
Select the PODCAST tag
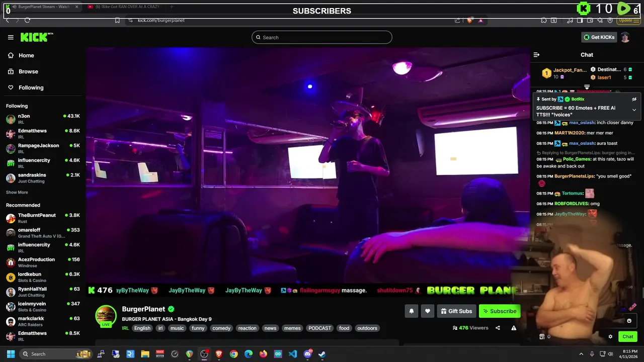[x=320, y=328]
